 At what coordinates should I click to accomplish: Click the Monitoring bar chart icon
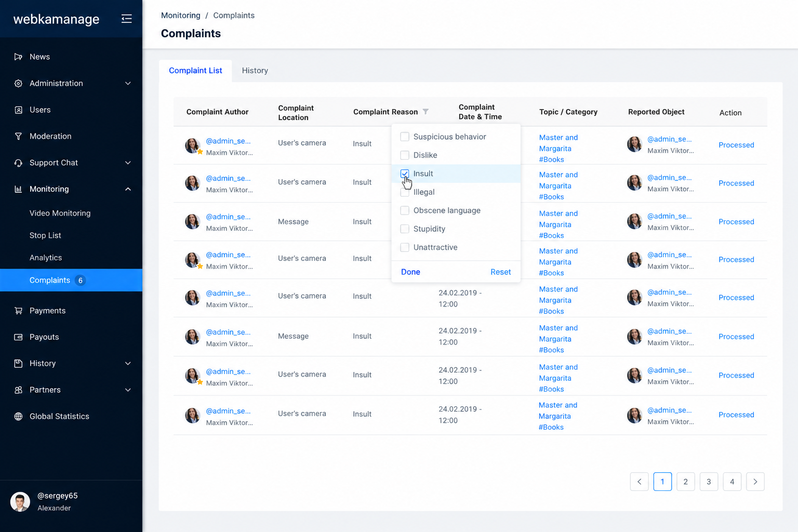(18, 189)
